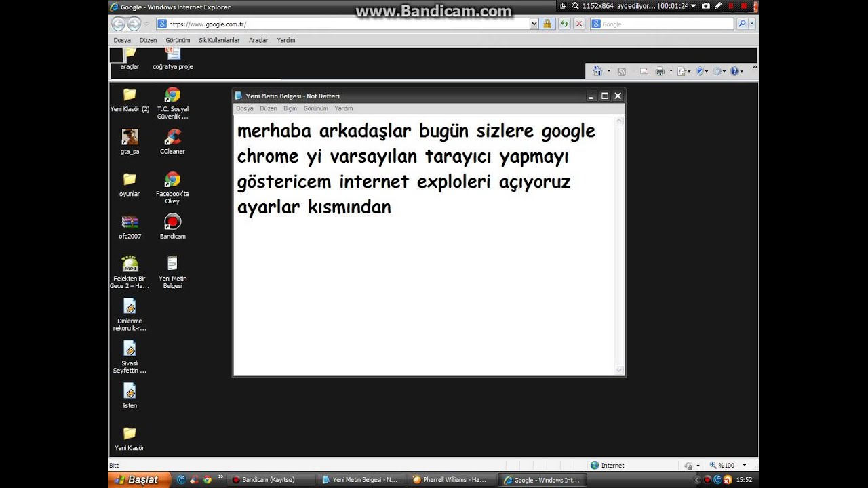Viewport: 868px width, 488px height.
Task: Click Bandicam's magnifier find-window icon
Action: [x=575, y=6]
